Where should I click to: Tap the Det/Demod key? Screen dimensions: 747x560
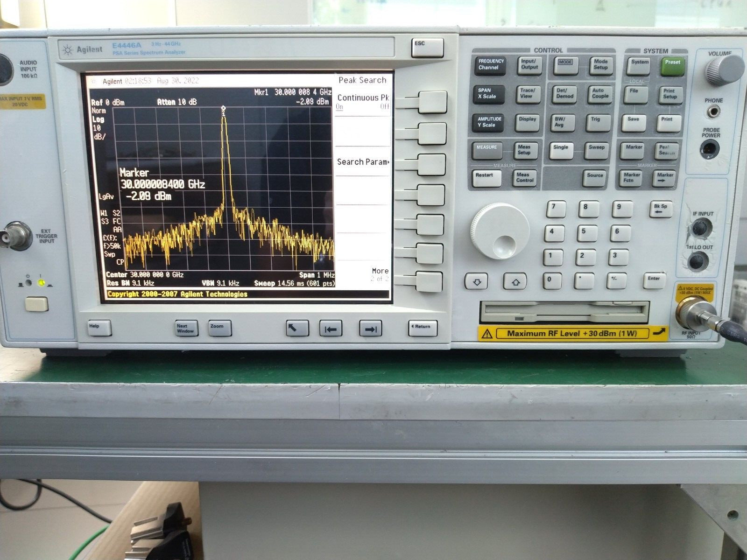pyautogui.click(x=565, y=95)
